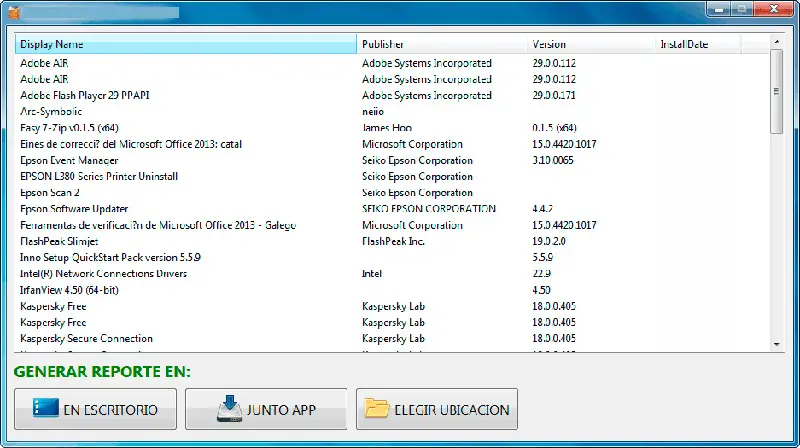Click the SEIKO EPSON CORPORATION publisher cell
The height and width of the screenshot is (448, 800).
coord(429,209)
